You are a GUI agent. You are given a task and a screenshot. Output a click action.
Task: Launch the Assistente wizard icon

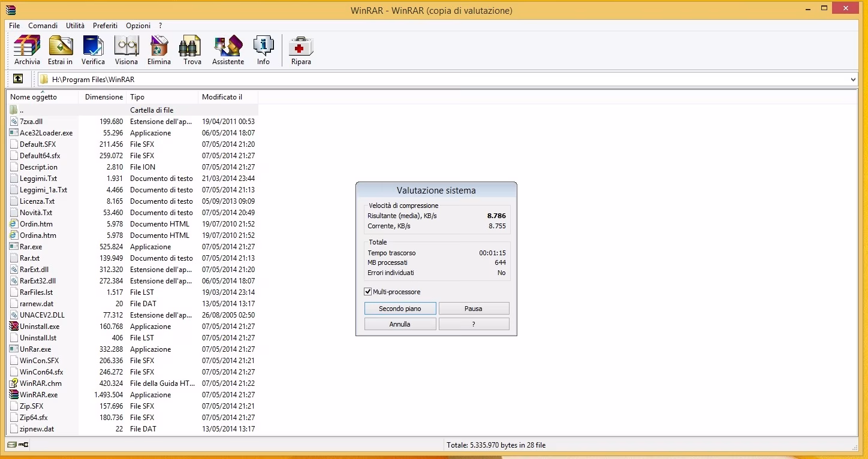[x=228, y=50]
